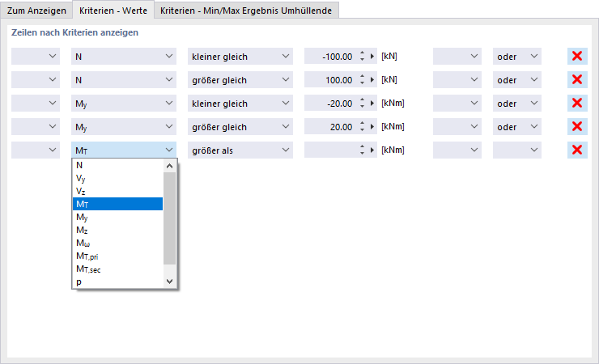Delete the first N criteria row
Image resolution: width=599 pixels, height=364 pixels.
pos(577,57)
